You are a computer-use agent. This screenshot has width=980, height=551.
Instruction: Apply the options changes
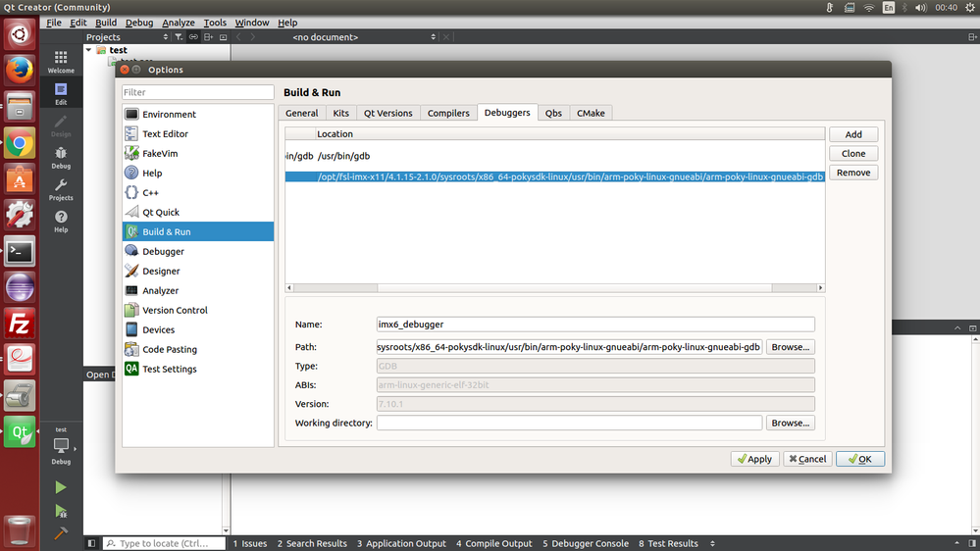coord(754,459)
